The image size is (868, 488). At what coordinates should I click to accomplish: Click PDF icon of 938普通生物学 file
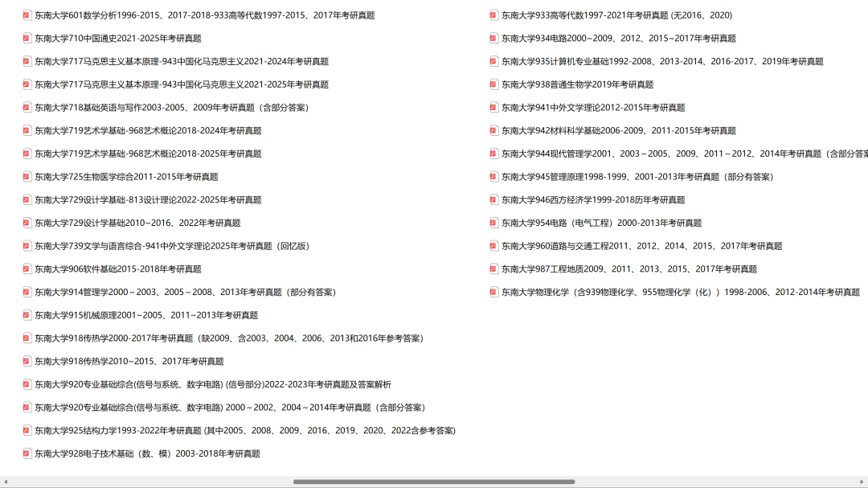[x=493, y=84]
